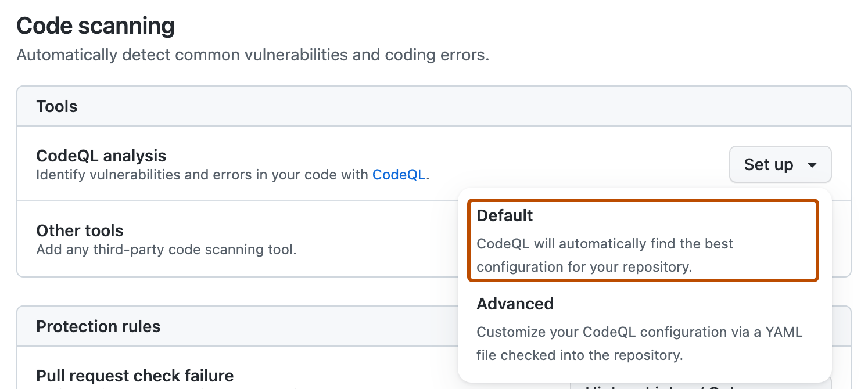
Task: Click the Code scanning page heading
Action: [95, 26]
